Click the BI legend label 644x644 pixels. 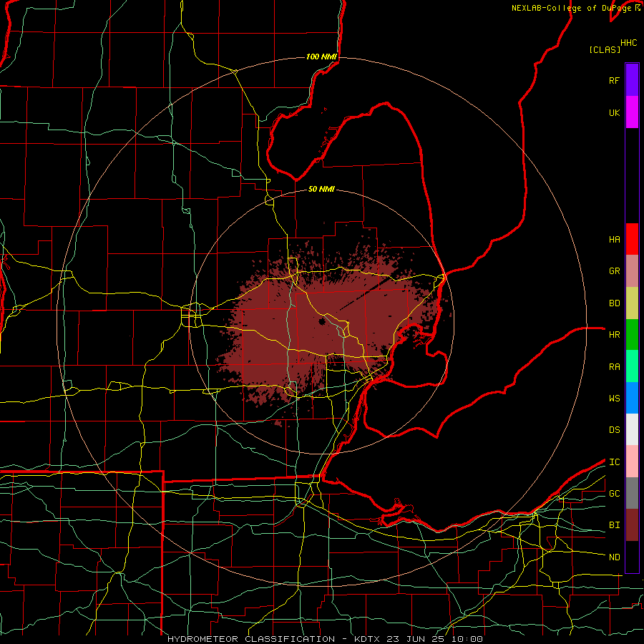(614, 525)
